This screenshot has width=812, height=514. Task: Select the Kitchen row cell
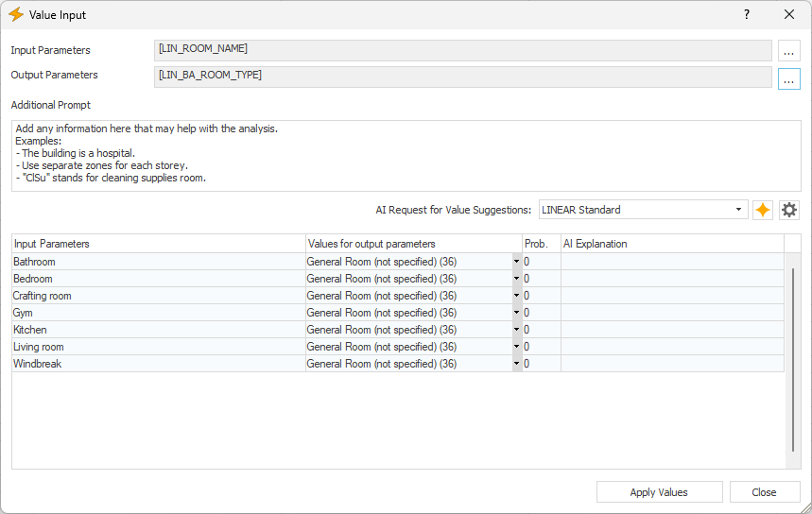(159, 330)
